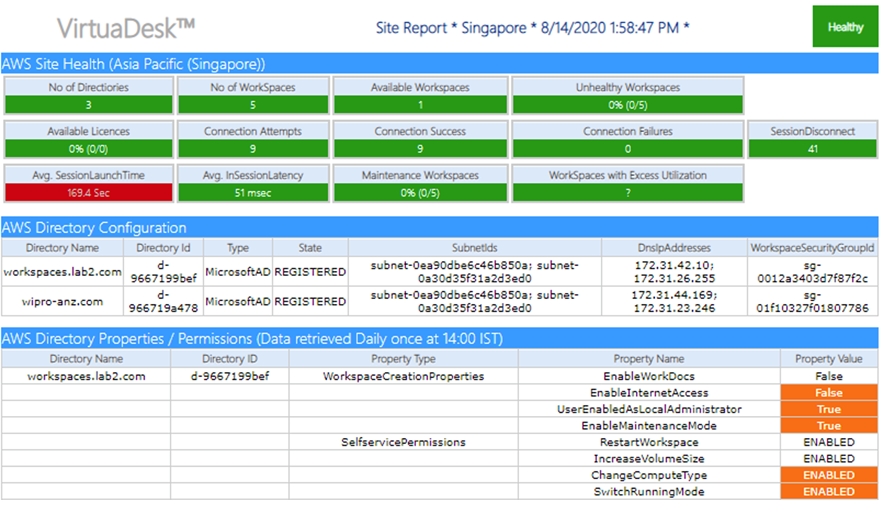Click the orange False value for EnableInternetAccess

click(x=829, y=392)
